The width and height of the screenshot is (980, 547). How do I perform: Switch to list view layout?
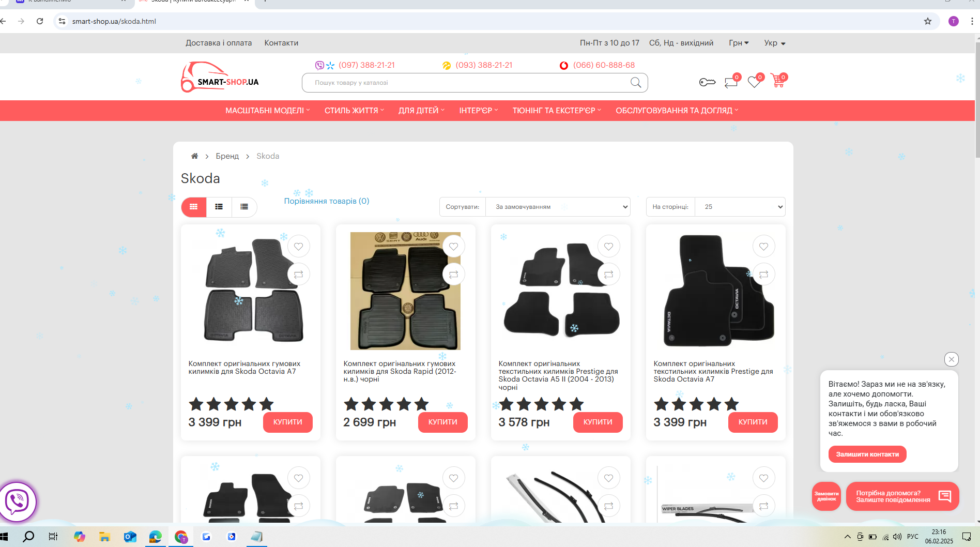(x=219, y=207)
